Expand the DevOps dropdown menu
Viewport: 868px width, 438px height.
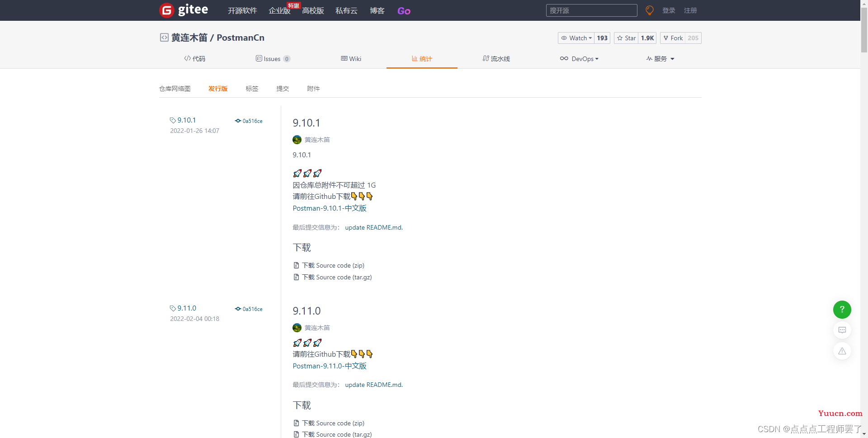(579, 59)
